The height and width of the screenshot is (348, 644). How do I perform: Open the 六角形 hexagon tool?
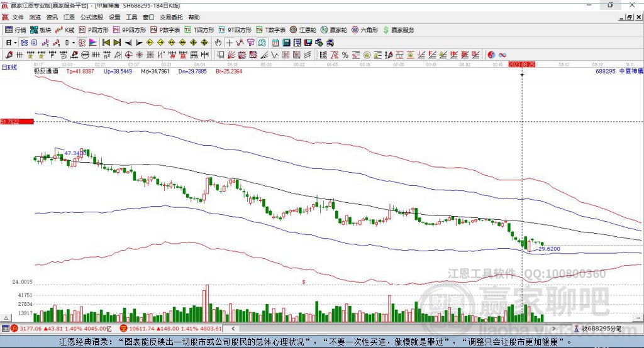(365, 30)
